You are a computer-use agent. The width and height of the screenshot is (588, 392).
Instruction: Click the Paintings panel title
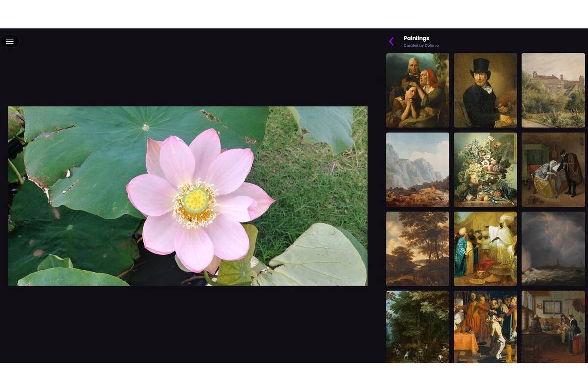[416, 38]
